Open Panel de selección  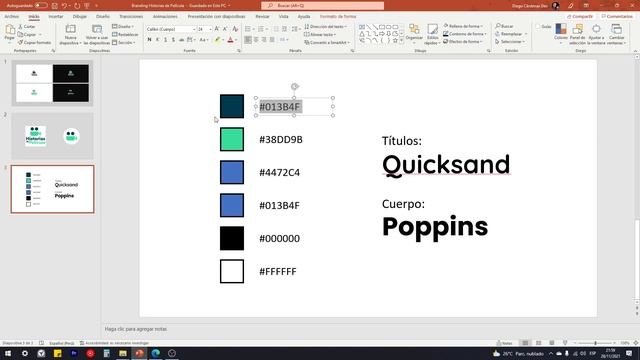[x=577, y=34]
